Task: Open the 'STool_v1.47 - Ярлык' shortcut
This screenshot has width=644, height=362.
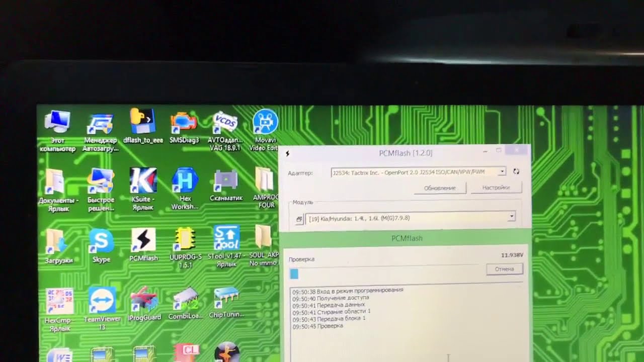Action: tap(226, 246)
